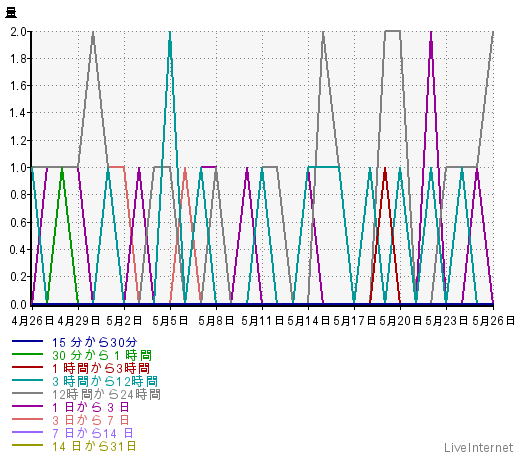Select the 15分から30分 legend label
The width and height of the screenshot is (520, 457).
click(95, 342)
